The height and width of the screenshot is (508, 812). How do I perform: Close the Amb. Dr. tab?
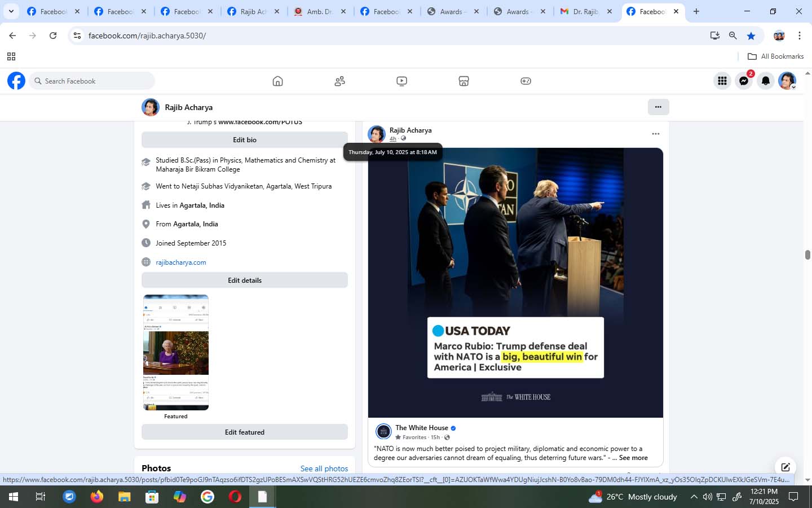tap(343, 11)
